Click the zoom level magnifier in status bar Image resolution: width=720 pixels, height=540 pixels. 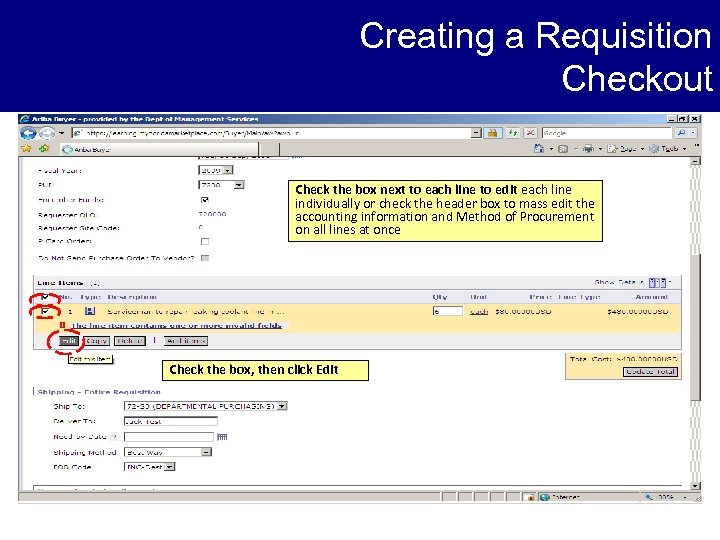point(648,497)
